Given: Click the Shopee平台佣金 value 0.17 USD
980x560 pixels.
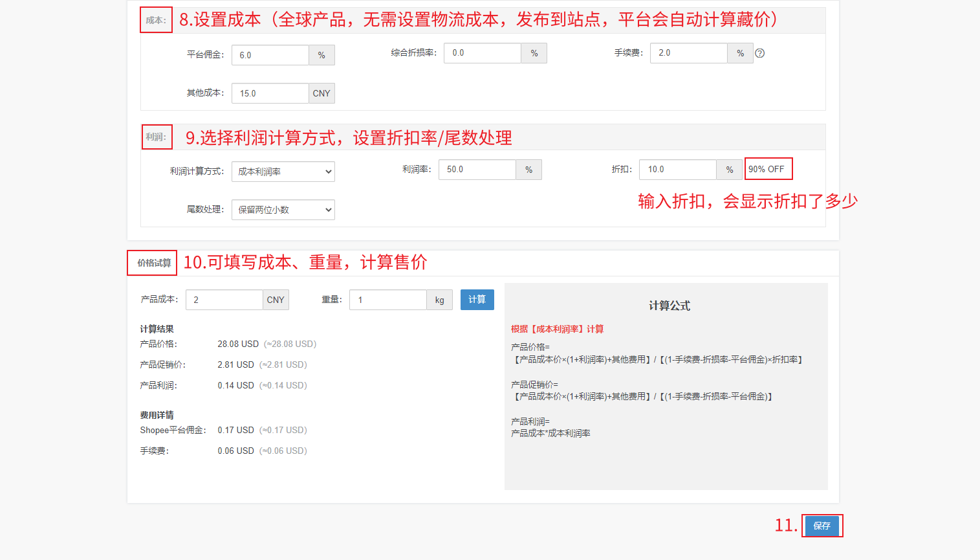Looking at the screenshot, I should (x=235, y=430).
